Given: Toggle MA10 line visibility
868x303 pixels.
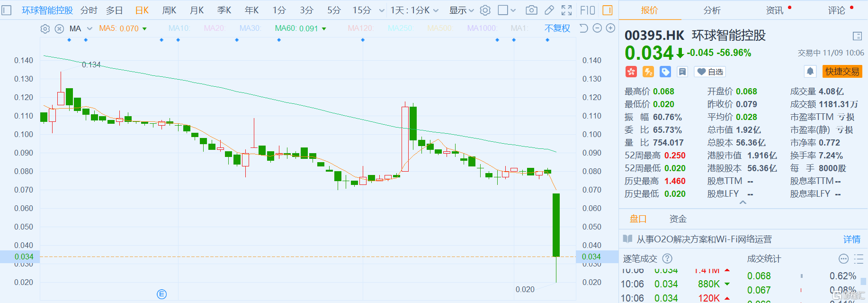Looking at the screenshot, I should [179, 28].
